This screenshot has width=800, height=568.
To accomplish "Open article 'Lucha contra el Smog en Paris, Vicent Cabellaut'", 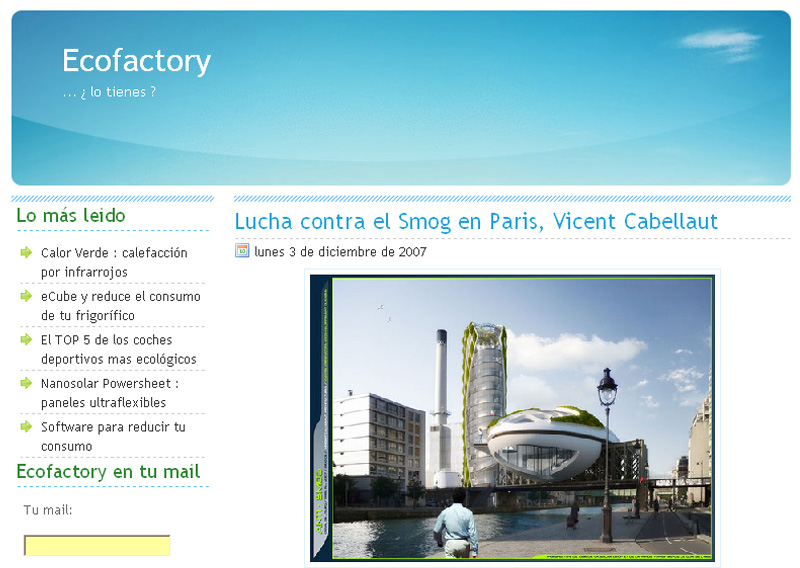I will [x=476, y=221].
